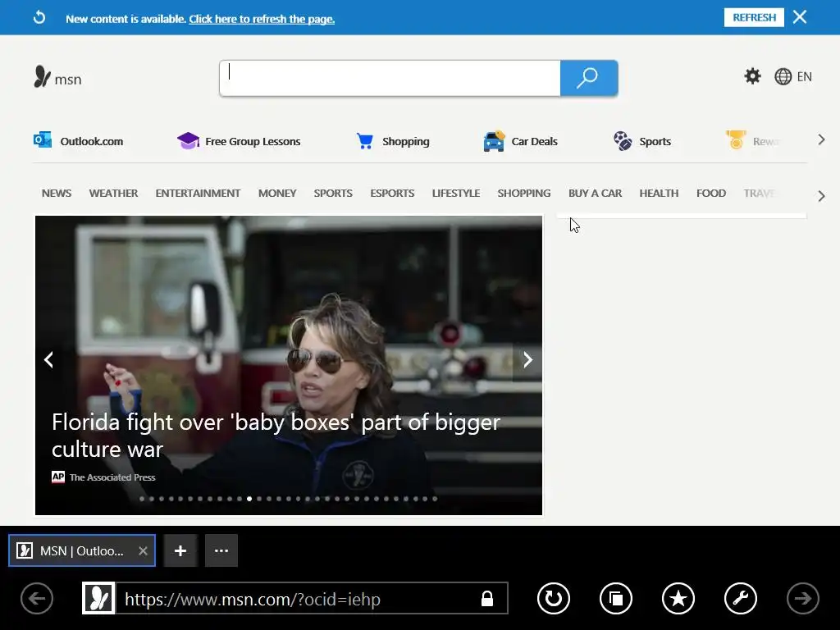Go to the FOOD section
The image size is (840, 630).
tap(711, 193)
